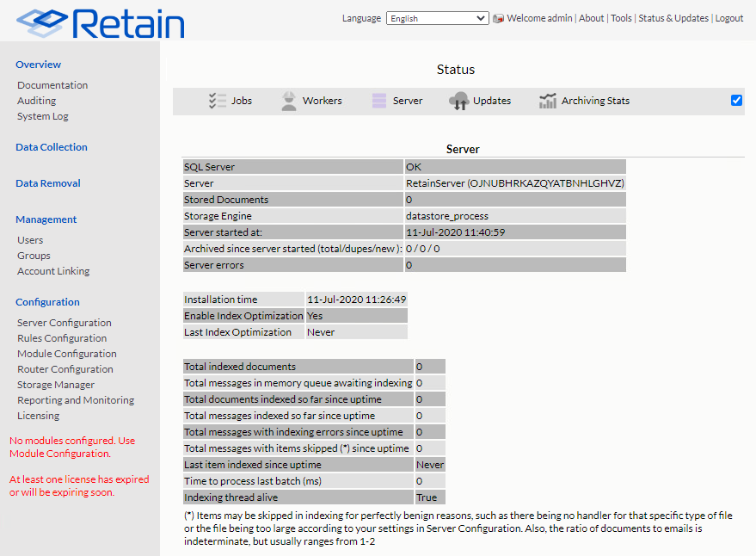Click the 'Stored Documents' row label
The image size is (756, 556).
(226, 200)
